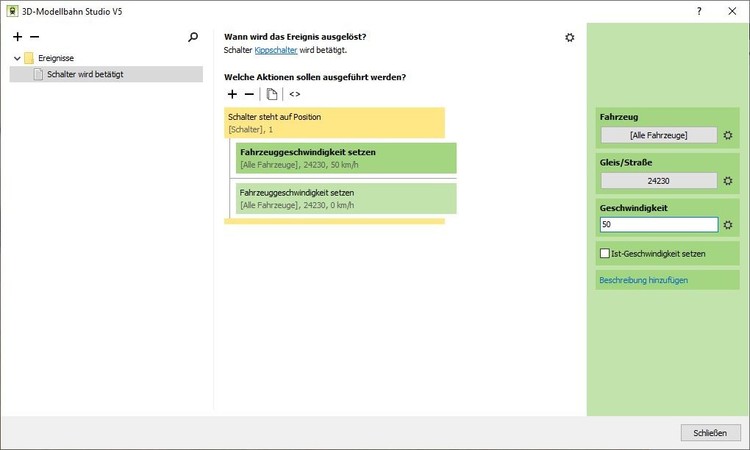Screen dimensions: 750x450
Task: Select the 0 km/h speed action
Action: (x=345, y=198)
